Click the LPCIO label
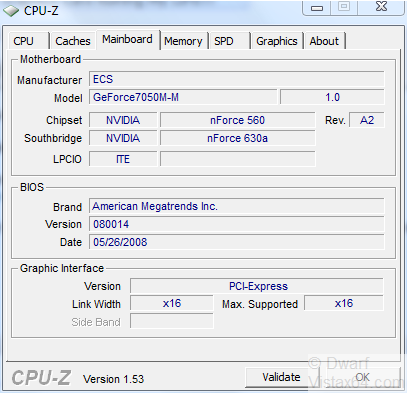 click(x=67, y=159)
